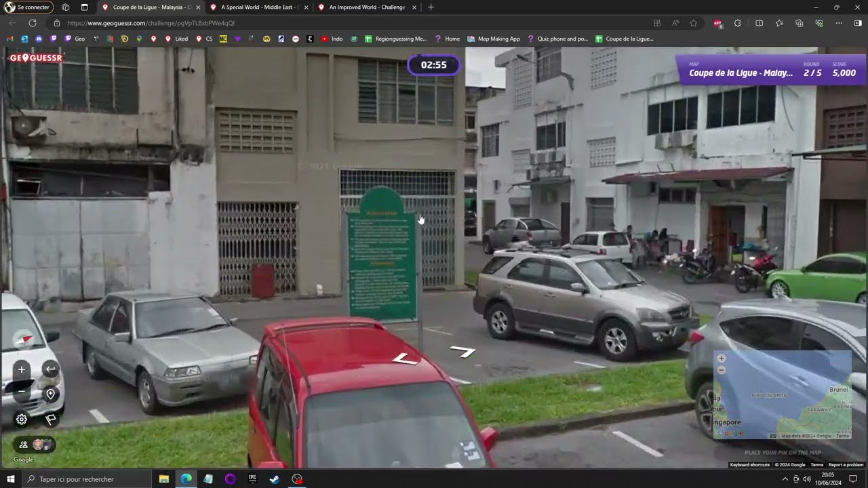Click the location pin checkpoint button
Screen dimensions: 868x488
pyautogui.click(x=51, y=394)
